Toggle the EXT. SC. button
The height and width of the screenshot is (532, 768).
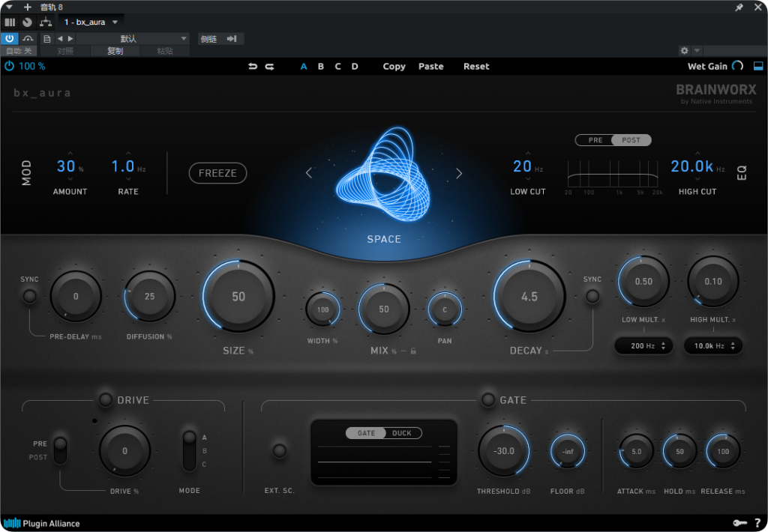(279, 451)
